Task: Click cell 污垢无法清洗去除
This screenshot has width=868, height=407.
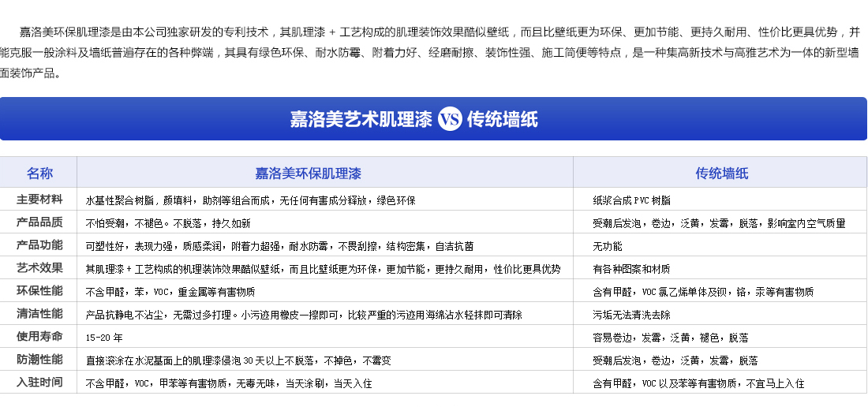Action: tap(631, 316)
